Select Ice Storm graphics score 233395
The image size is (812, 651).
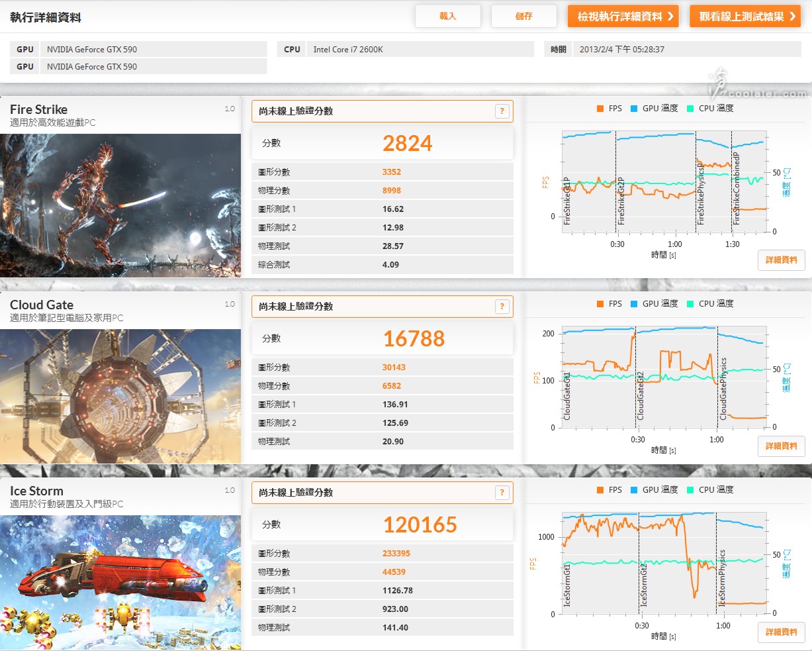396,554
